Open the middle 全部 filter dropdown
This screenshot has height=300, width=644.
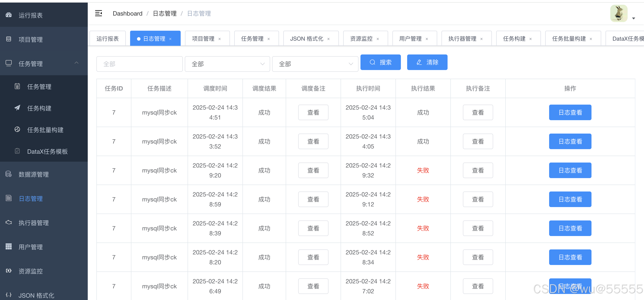(227, 64)
